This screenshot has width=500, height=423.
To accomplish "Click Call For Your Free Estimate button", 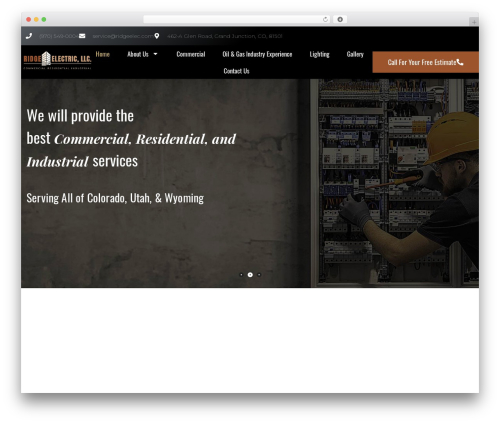I will (425, 62).
